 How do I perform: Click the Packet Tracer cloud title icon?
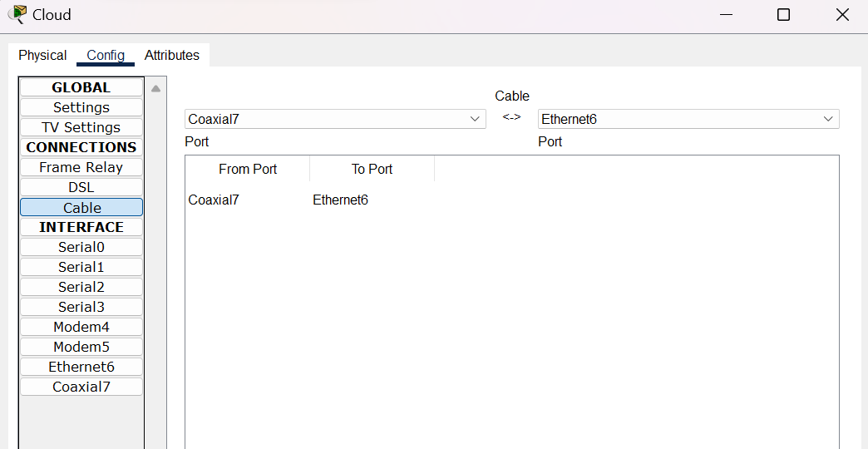point(17,15)
